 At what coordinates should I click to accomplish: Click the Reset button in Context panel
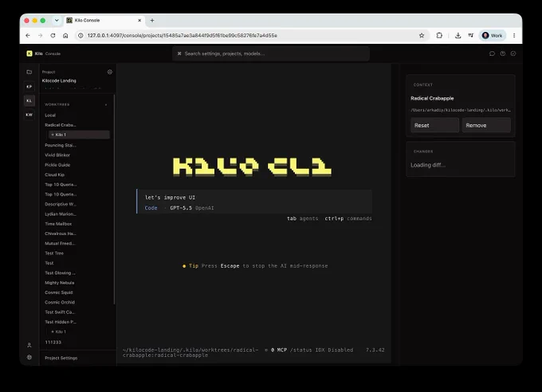(435, 125)
